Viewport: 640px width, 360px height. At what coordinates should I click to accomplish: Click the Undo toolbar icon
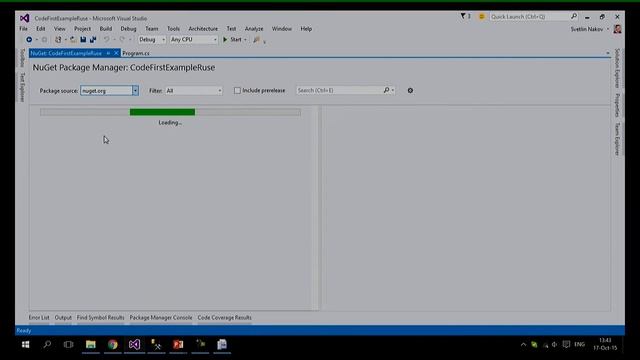[x=106, y=40]
